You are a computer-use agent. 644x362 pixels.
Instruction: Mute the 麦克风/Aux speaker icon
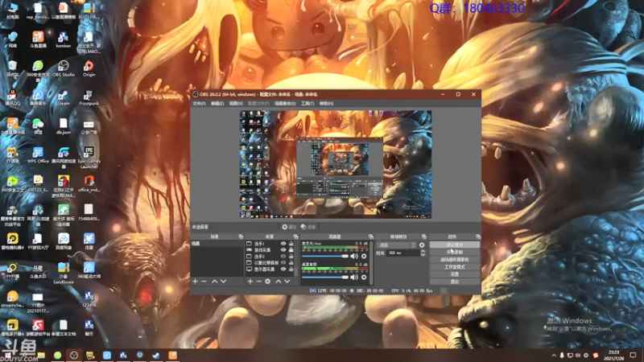(x=354, y=256)
